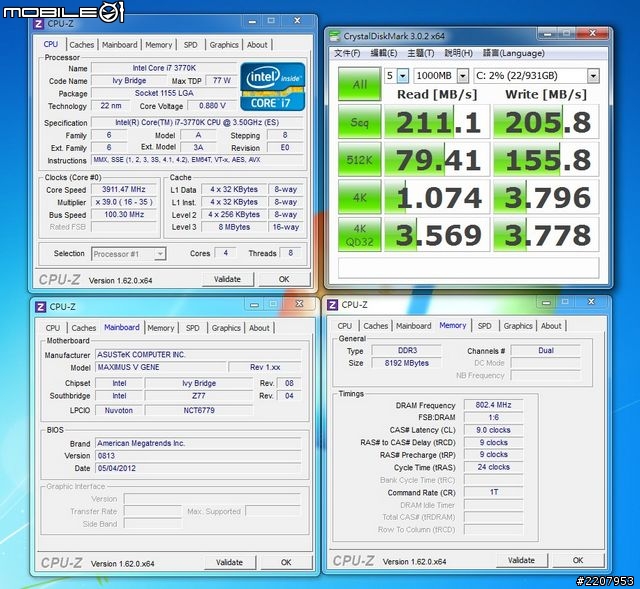Switch to Caches tab in top-left CPU-Z window

82,44
